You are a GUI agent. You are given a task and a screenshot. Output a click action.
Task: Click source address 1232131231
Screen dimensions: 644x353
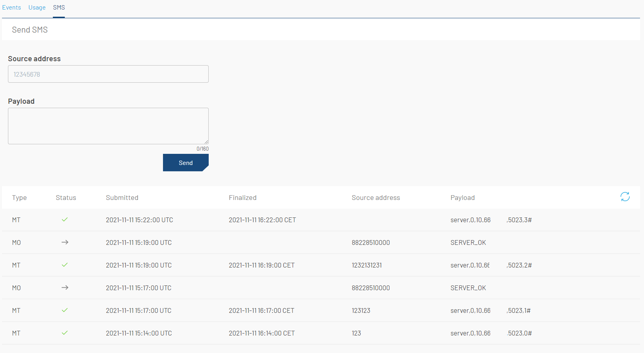pyautogui.click(x=367, y=265)
